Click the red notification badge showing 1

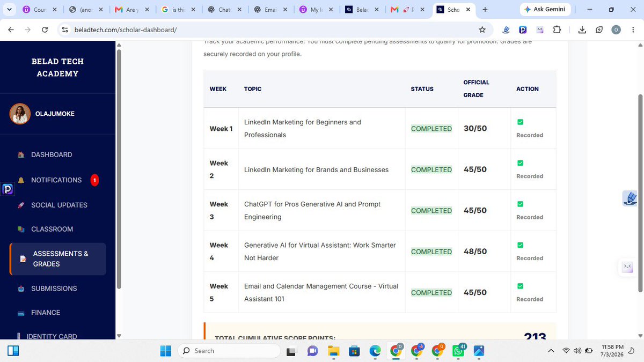point(94,180)
